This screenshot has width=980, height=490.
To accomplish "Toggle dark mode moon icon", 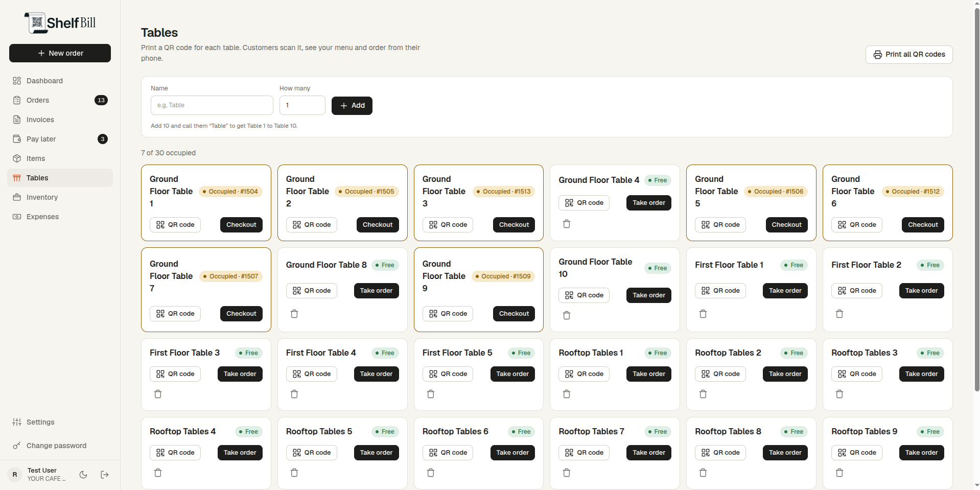I will [x=83, y=475].
